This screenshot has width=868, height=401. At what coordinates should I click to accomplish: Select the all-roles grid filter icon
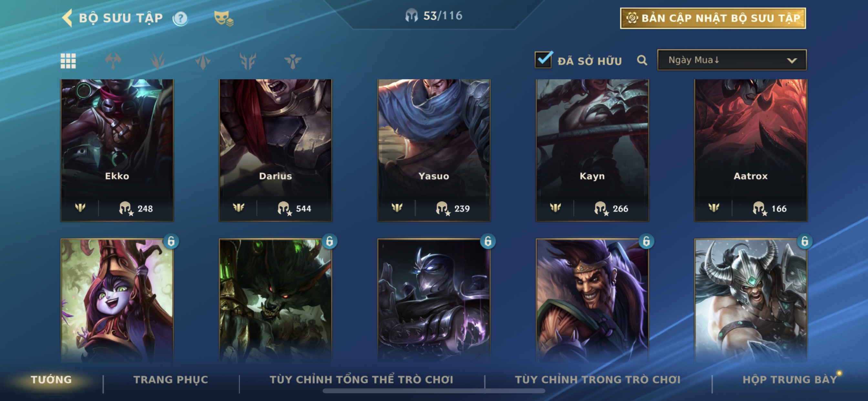pos(68,61)
